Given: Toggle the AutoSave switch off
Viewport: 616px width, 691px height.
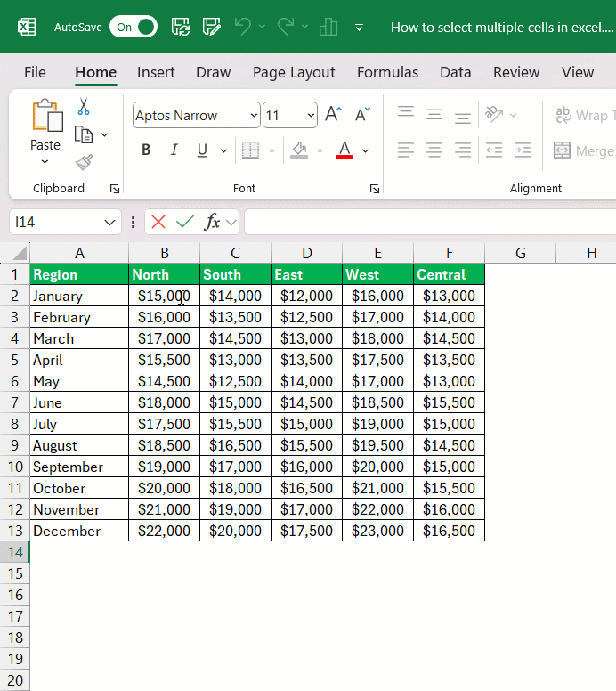Looking at the screenshot, I should [x=134, y=27].
